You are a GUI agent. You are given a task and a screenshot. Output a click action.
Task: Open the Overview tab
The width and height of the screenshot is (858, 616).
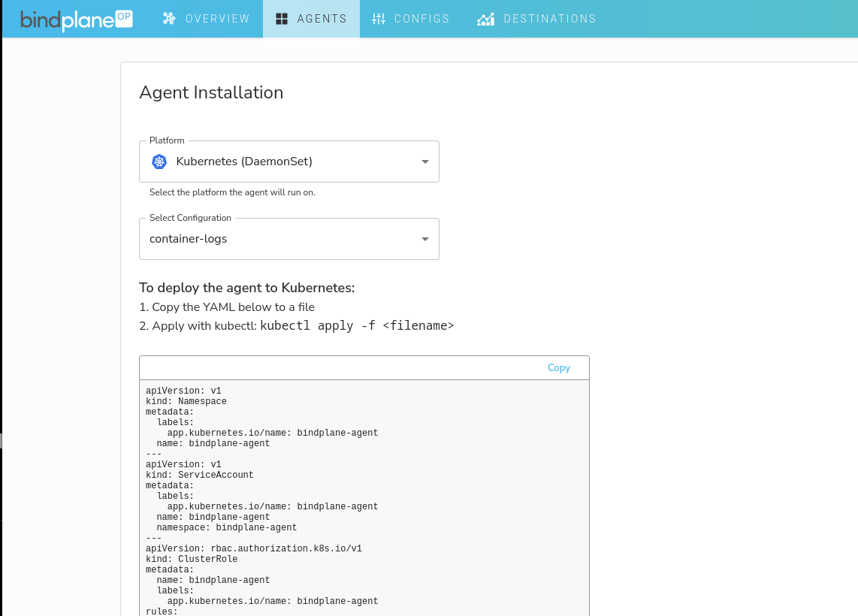click(x=207, y=19)
